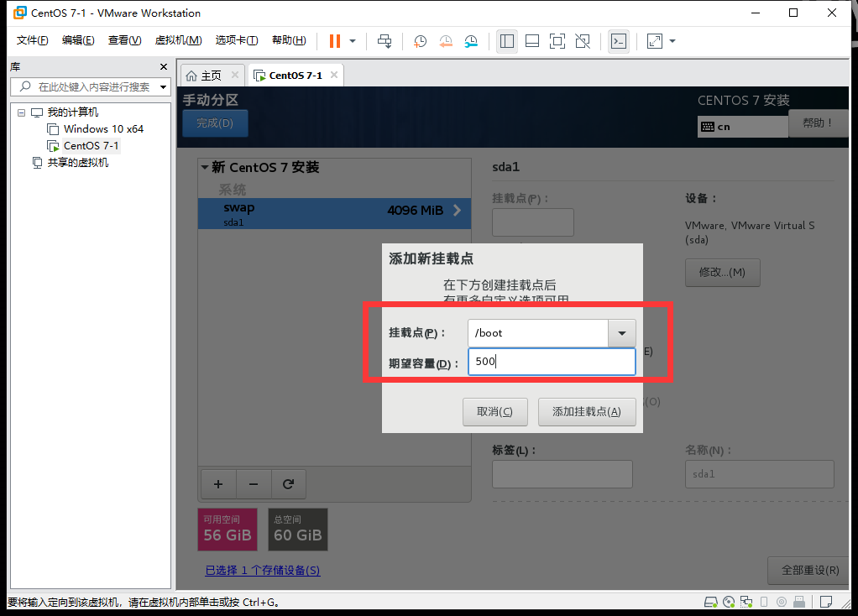This screenshot has height=616, width=858.
Task: Click the 期望容量 input field
Action: [x=552, y=362]
